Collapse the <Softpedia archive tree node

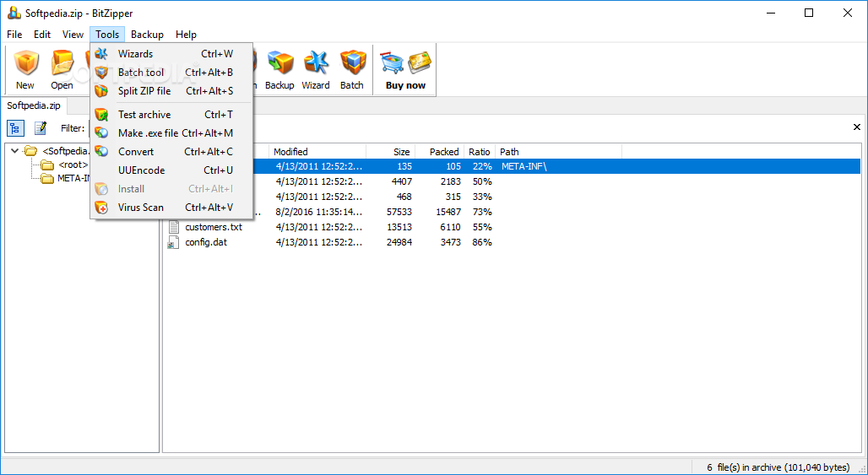pyautogui.click(x=14, y=150)
